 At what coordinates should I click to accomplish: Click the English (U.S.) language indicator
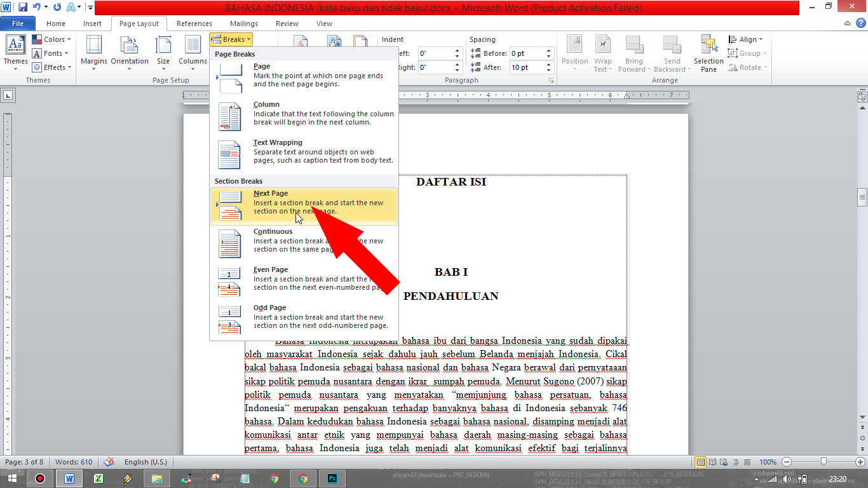click(x=146, y=462)
